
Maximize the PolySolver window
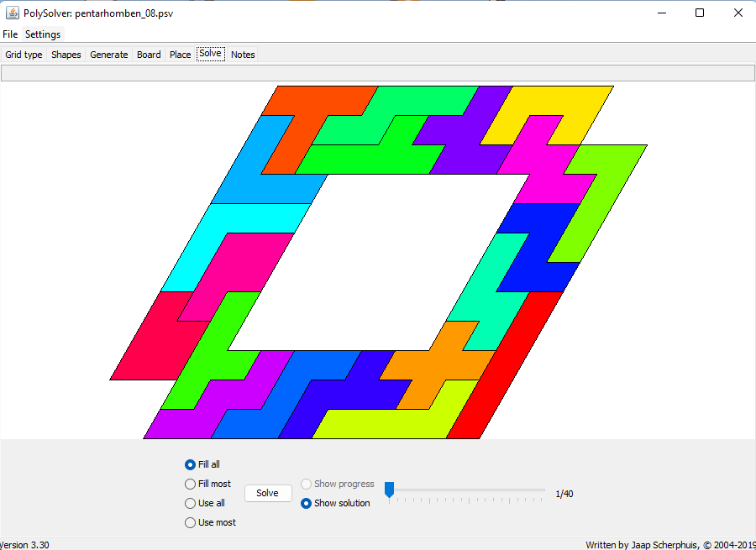coord(700,13)
